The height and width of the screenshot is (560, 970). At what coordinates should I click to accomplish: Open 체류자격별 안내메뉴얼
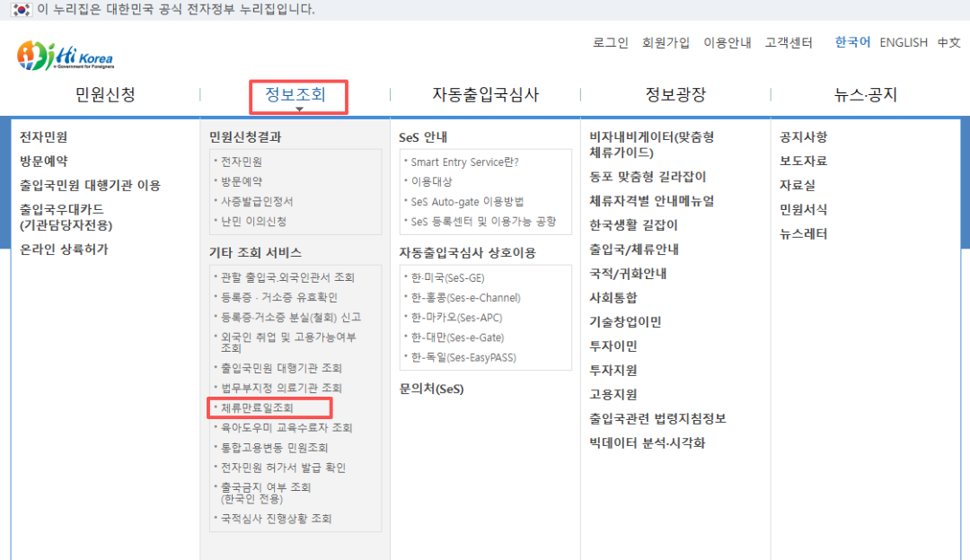click(x=651, y=200)
